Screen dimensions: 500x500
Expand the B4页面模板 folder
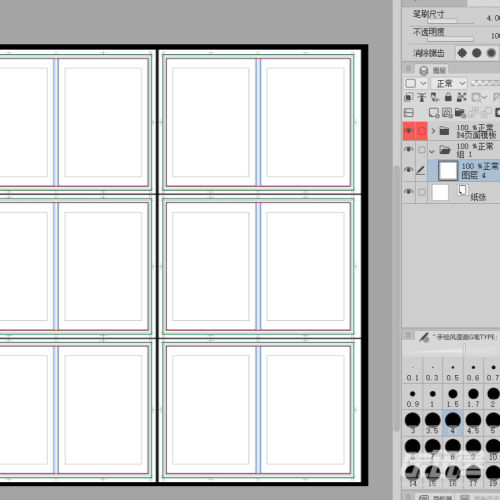(x=433, y=131)
